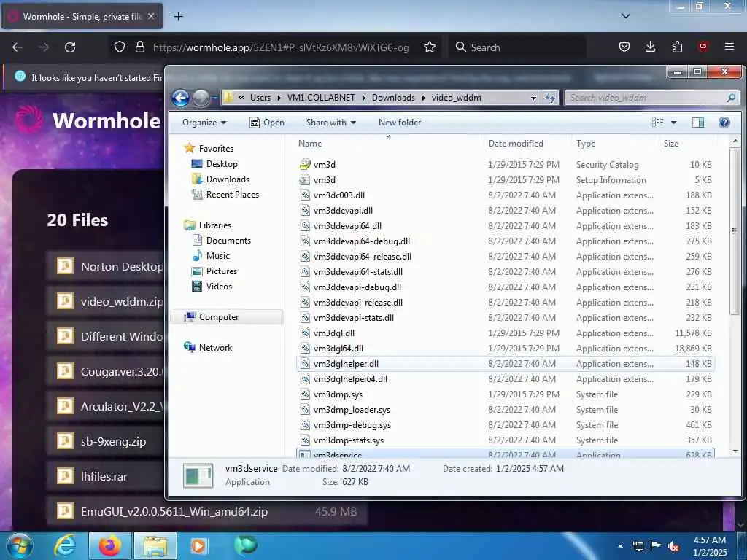
Task: Click the search magnifier in Explorer search box
Action: [x=731, y=98]
